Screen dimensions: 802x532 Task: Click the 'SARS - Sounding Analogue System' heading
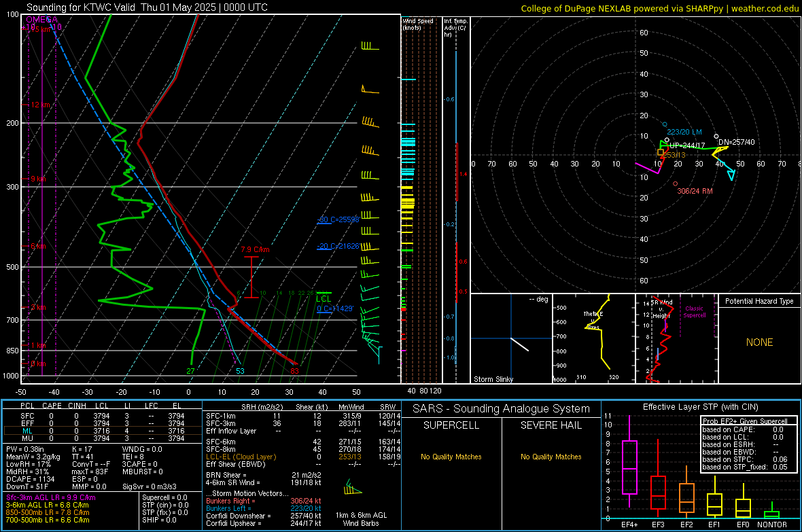pos(502,409)
